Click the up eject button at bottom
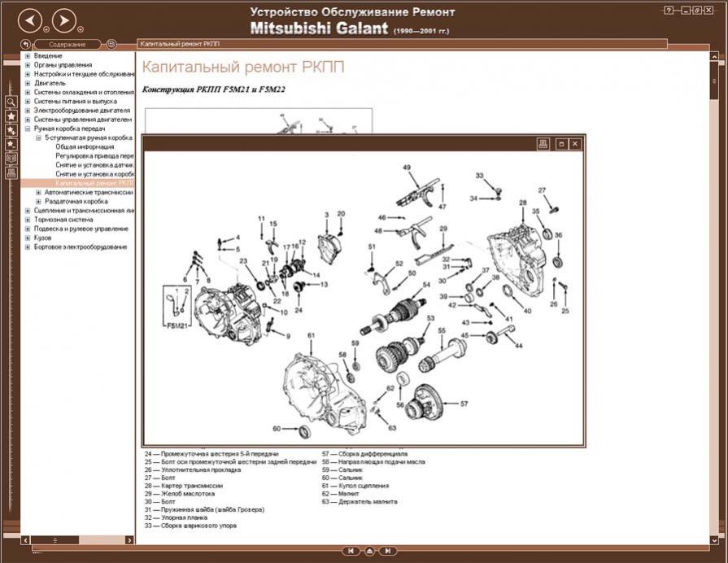728x563 pixels. click(369, 551)
